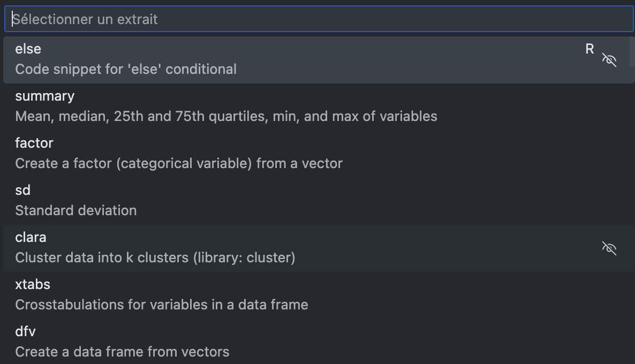The height and width of the screenshot is (364, 635).
Task: Select the 'else' snippet entry
Action: point(28,49)
